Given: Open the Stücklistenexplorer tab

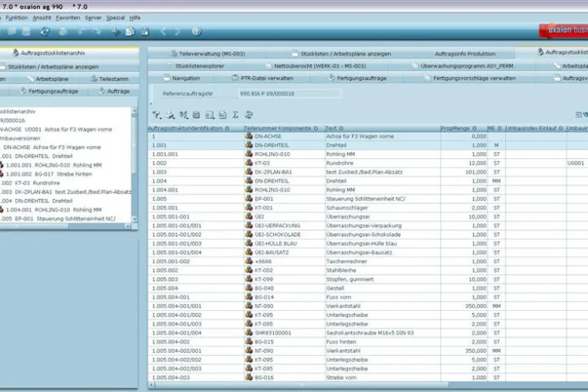Looking at the screenshot, I should click(x=200, y=66).
